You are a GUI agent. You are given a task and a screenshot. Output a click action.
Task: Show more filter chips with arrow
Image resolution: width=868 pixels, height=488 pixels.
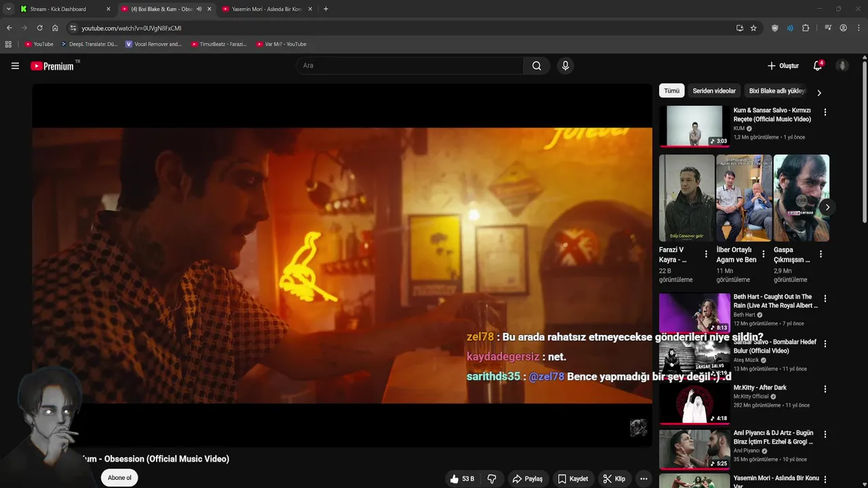(x=819, y=93)
